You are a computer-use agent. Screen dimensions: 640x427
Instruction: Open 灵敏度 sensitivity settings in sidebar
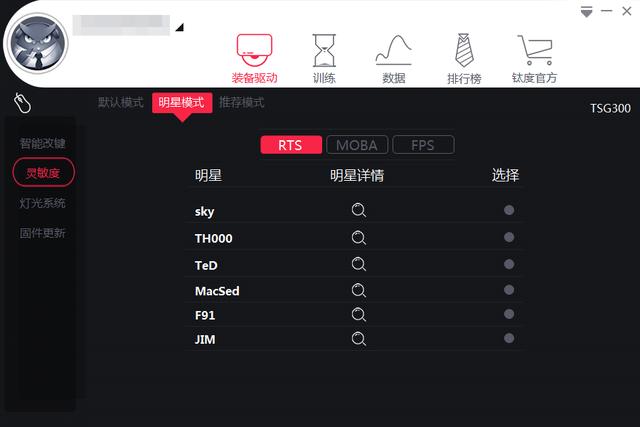tap(43, 172)
